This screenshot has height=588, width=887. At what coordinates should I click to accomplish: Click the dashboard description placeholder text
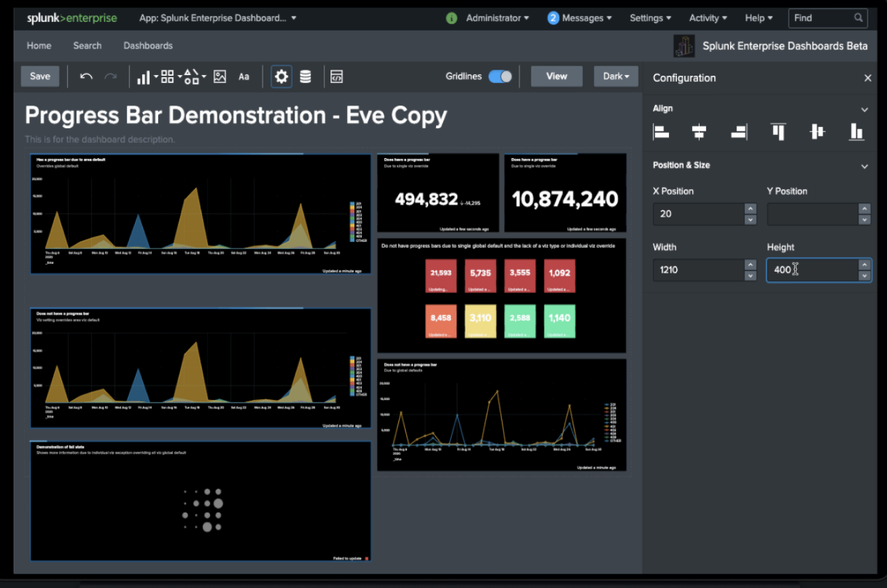[100, 140]
